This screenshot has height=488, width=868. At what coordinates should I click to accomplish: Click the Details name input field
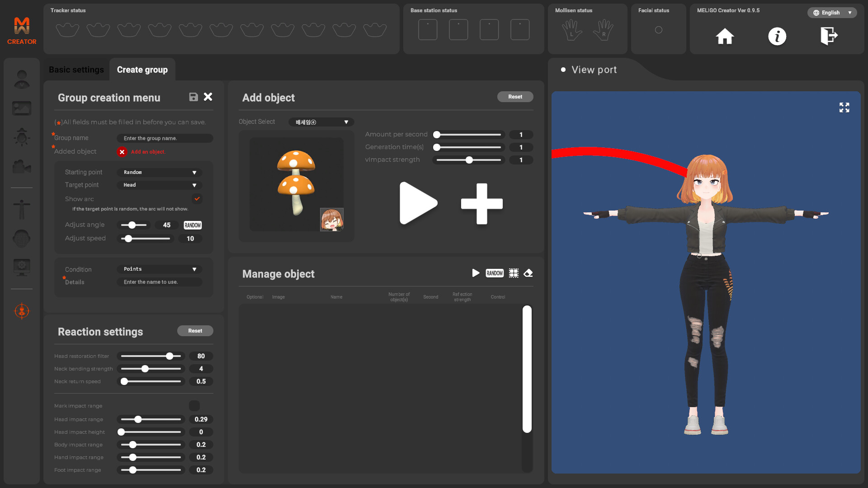pyautogui.click(x=160, y=282)
